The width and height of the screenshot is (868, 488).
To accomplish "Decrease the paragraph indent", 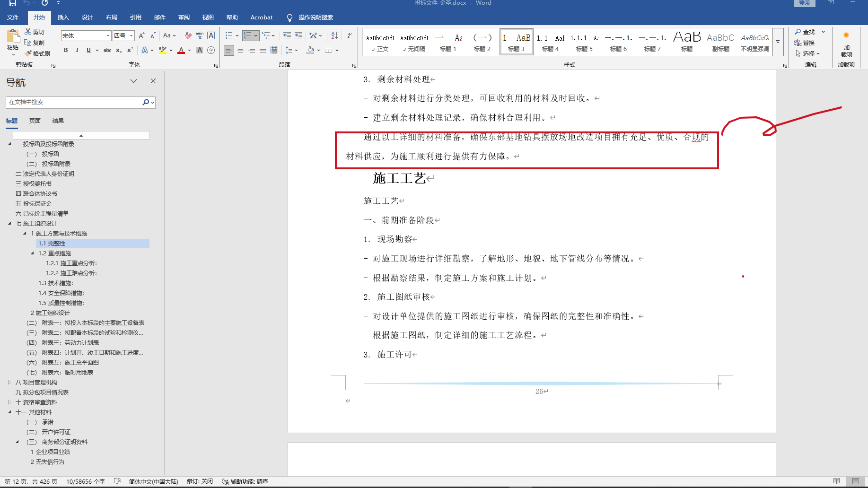I will point(287,35).
